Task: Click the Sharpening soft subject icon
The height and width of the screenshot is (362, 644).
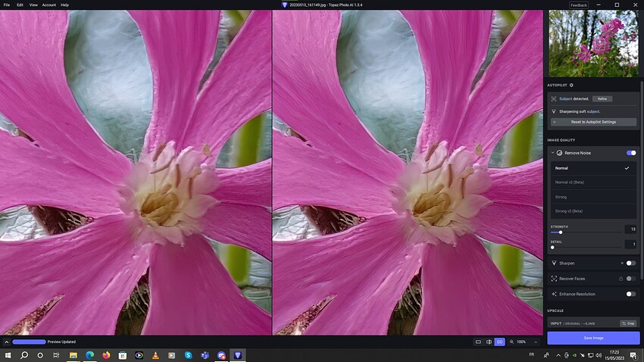Action: [554, 111]
